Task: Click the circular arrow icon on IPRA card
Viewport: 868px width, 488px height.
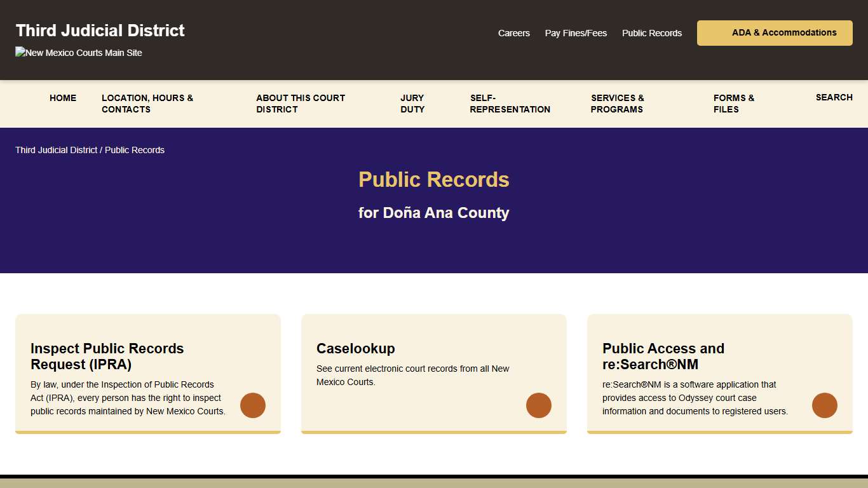Action: (x=253, y=405)
